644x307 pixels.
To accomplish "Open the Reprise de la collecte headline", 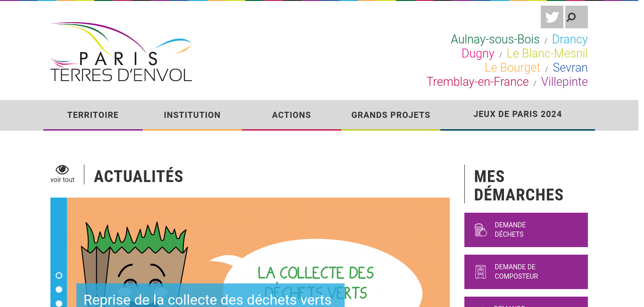I will click(x=207, y=300).
